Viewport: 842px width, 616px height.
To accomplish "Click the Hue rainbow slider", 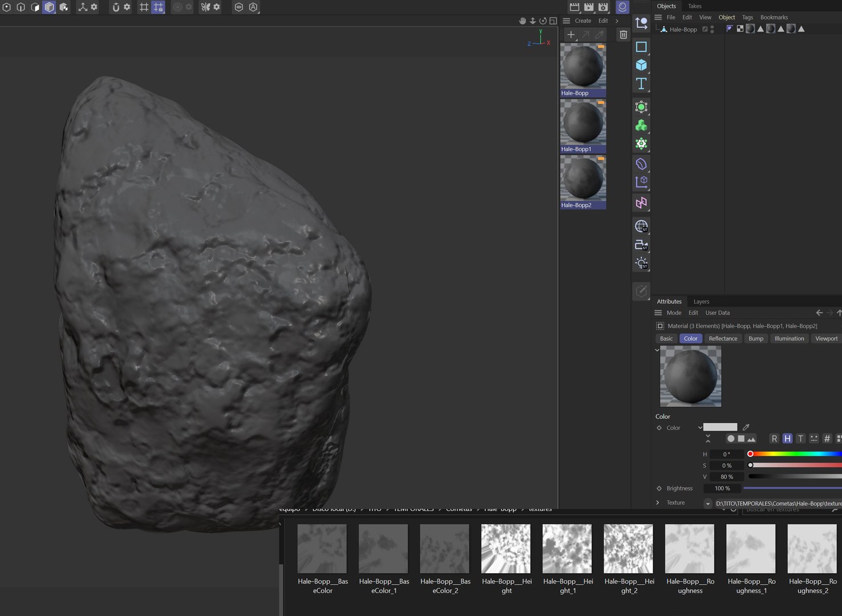I will [795, 454].
